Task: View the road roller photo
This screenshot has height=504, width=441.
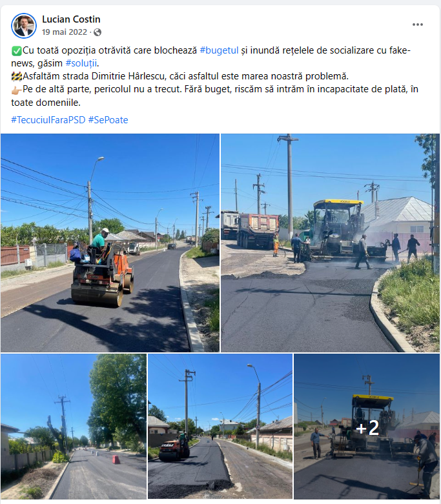Action: pos(110,243)
